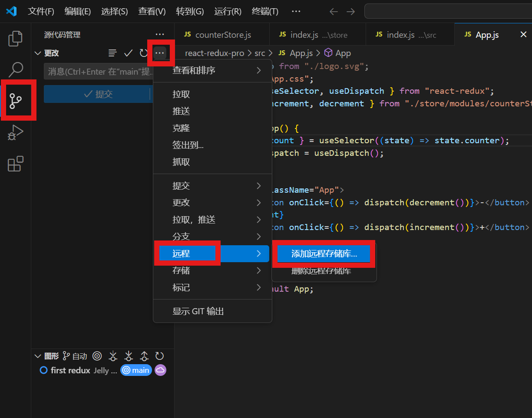Click the 提交 commit button
The height and width of the screenshot is (418, 532).
[98, 94]
